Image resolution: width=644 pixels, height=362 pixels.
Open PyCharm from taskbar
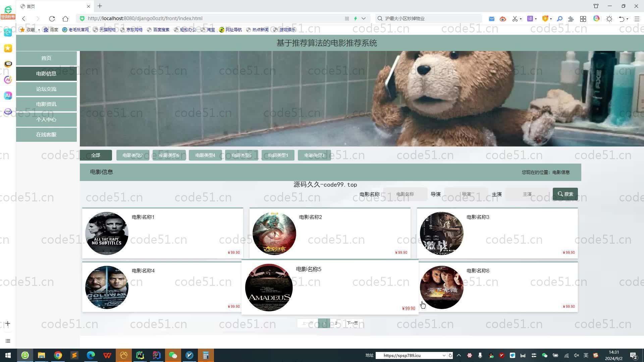(140, 355)
